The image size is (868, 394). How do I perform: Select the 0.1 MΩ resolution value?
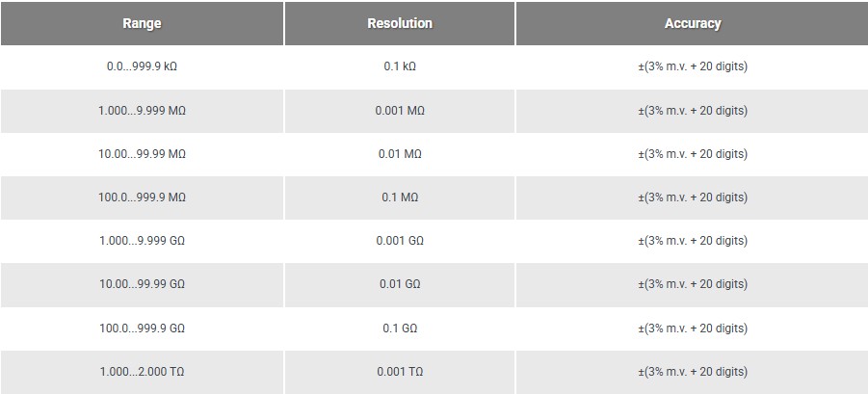pyautogui.click(x=400, y=197)
